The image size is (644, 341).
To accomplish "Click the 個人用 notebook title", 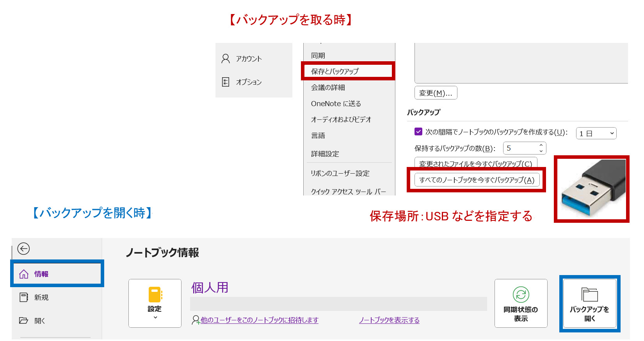I will click(210, 288).
